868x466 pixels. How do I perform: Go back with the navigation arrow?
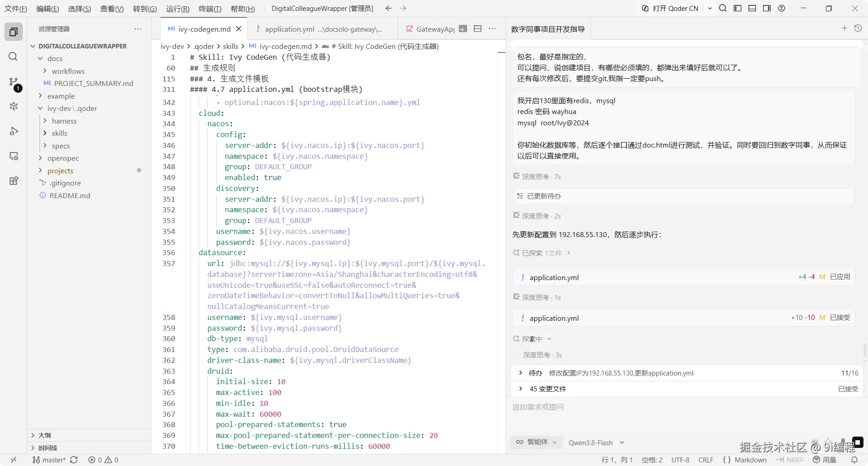click(388, 8)
